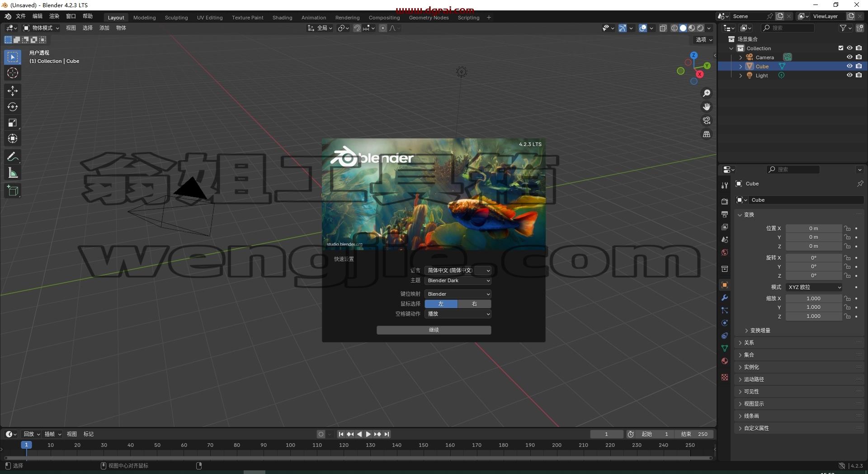Hide the Cube in viewport
Screen dimensions: 868x474
pos(849,66)
